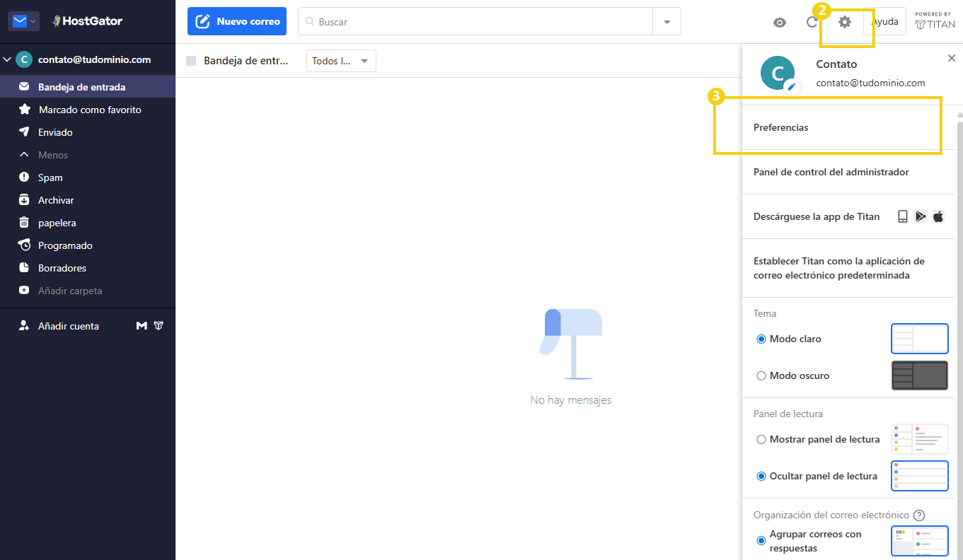Viewport: 963px width, 560px height.
Task: Expand the search options arrow
Action: [x=666, y=21]
